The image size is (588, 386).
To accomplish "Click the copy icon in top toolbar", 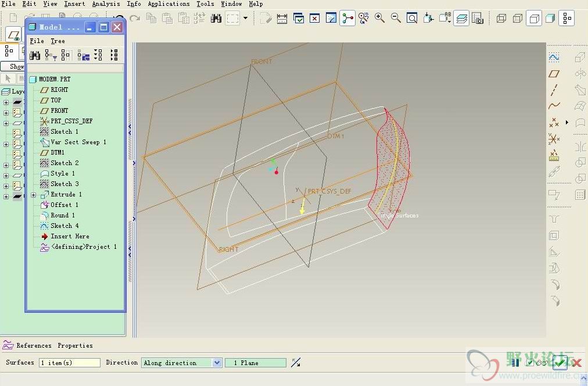I will (151, 18).
